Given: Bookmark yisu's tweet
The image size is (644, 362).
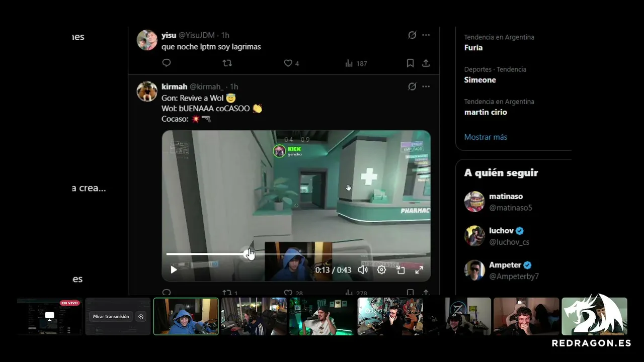Looking at the screenshot, I should click(410, 63).
